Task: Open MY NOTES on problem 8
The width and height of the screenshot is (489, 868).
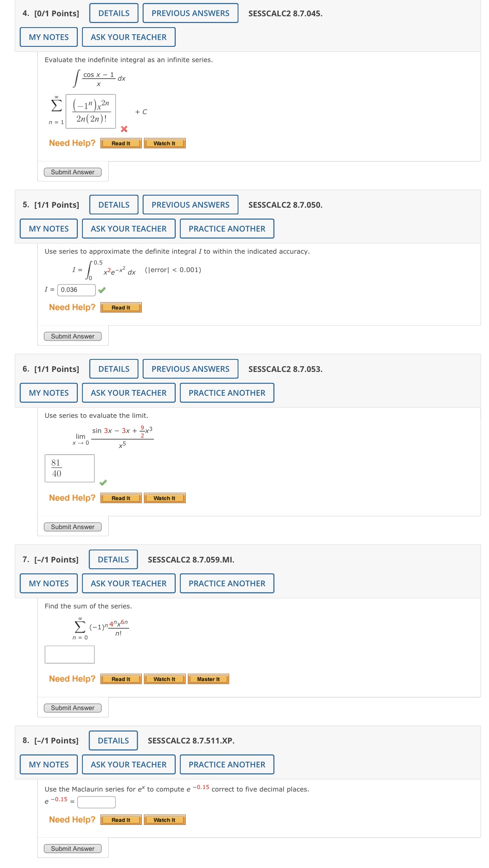Action: click(x=48, y=765)
